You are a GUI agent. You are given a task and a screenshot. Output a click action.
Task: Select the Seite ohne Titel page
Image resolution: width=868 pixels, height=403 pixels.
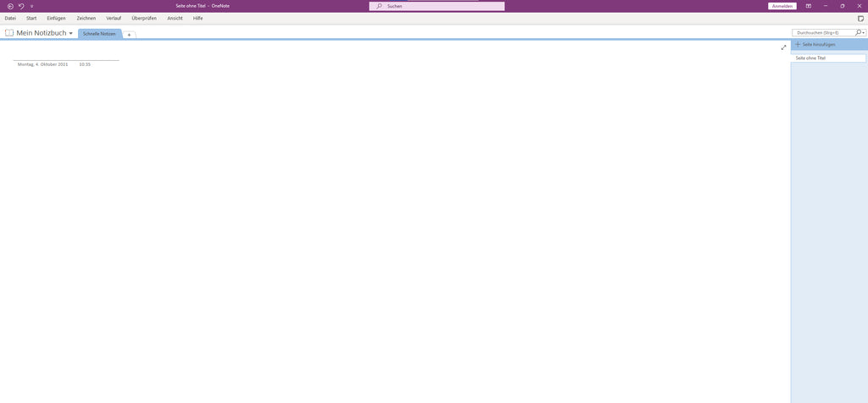828,58
